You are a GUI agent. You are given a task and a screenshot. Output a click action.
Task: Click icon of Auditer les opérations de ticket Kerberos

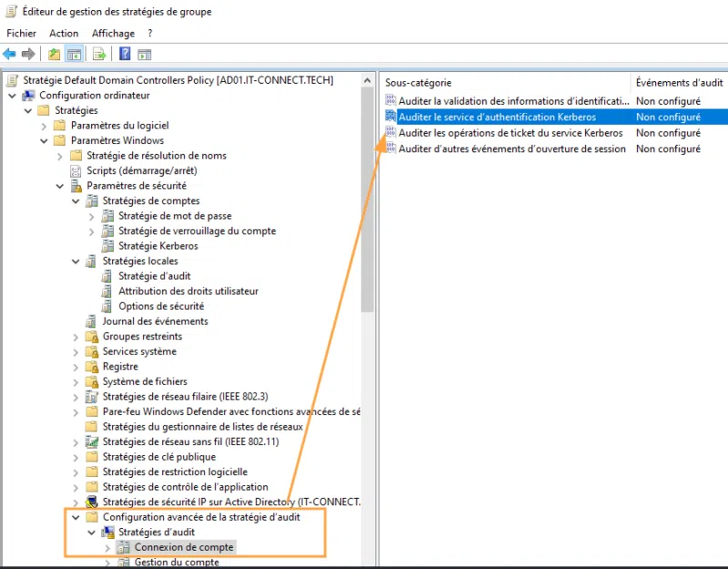tap(390, 132)
